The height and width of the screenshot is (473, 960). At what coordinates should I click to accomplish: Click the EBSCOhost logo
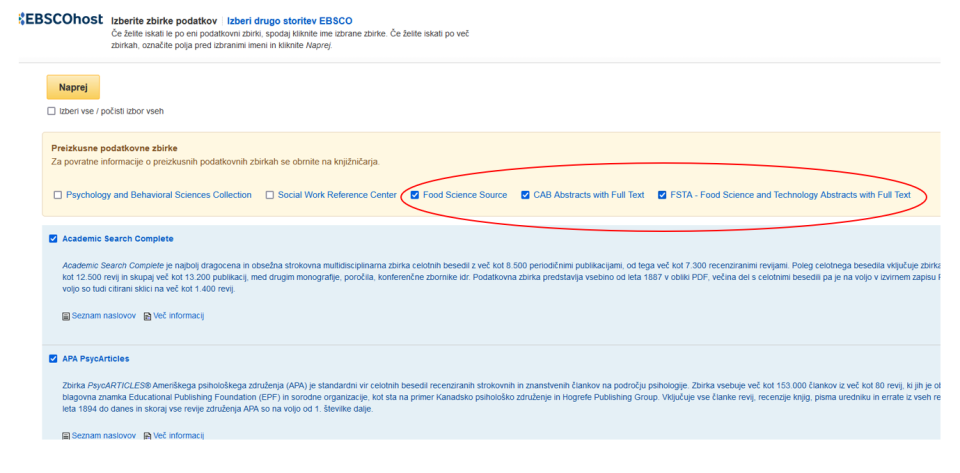pos(60,20)
